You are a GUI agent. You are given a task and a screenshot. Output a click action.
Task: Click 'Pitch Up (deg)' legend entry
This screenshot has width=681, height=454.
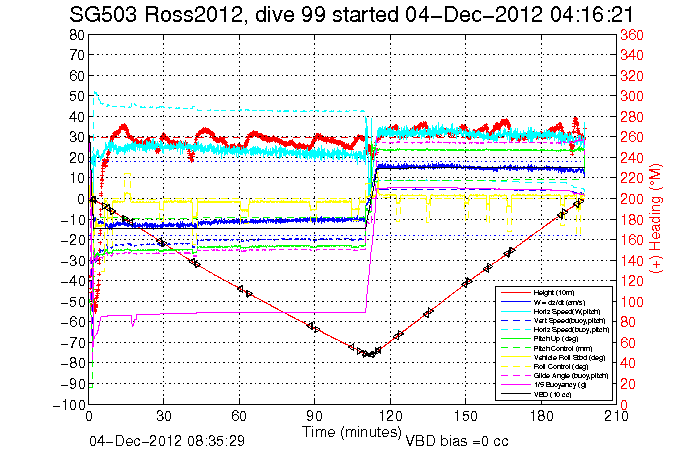pyautogui.click(x=555, y=339)
